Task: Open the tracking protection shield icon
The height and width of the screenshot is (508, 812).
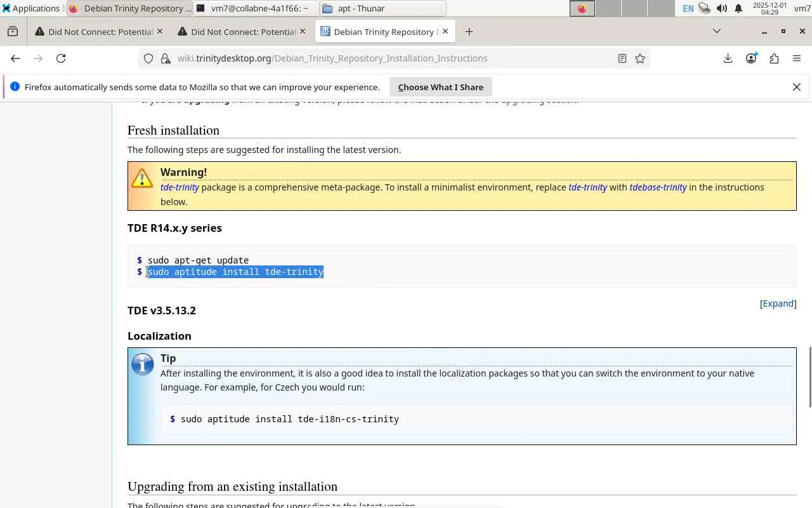Action: pos(148,58)
